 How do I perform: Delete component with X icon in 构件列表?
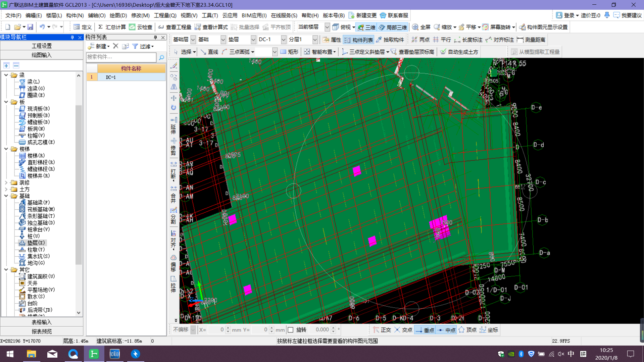click(x=116, y=46)
